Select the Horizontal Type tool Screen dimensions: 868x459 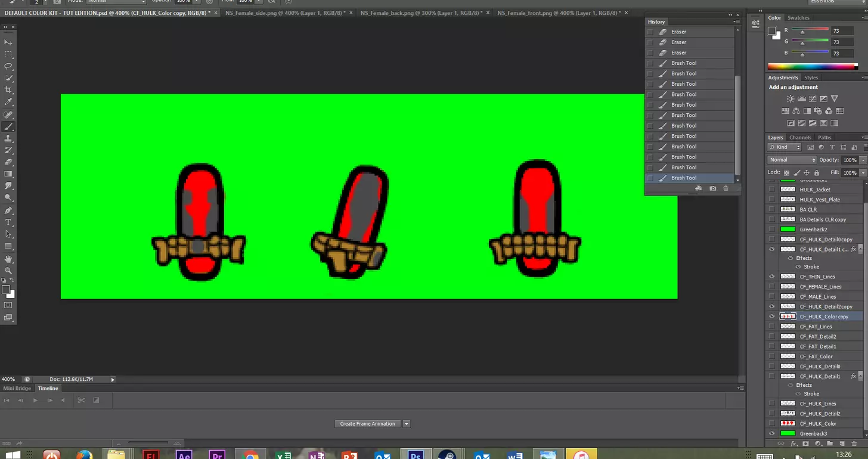point(8,222)
